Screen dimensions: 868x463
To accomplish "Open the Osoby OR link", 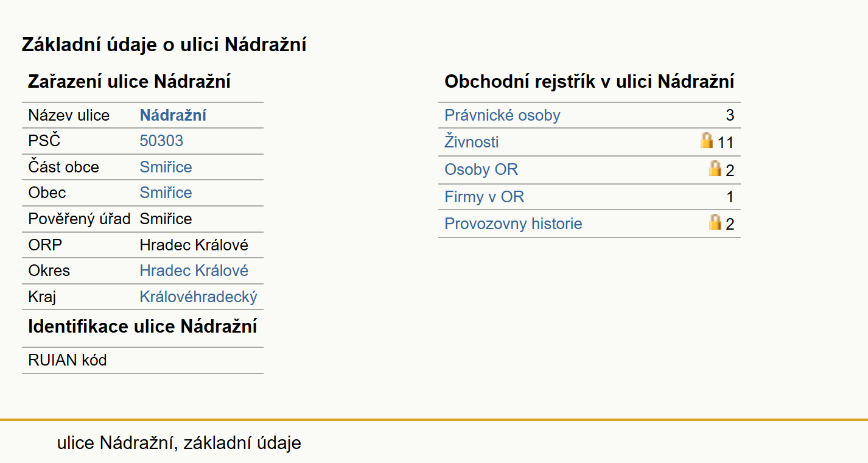I will [x=481, y=169].
